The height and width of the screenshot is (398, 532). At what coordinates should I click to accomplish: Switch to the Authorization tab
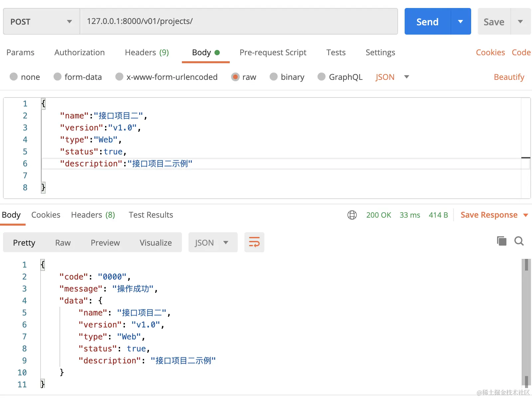tap(79, 53)
